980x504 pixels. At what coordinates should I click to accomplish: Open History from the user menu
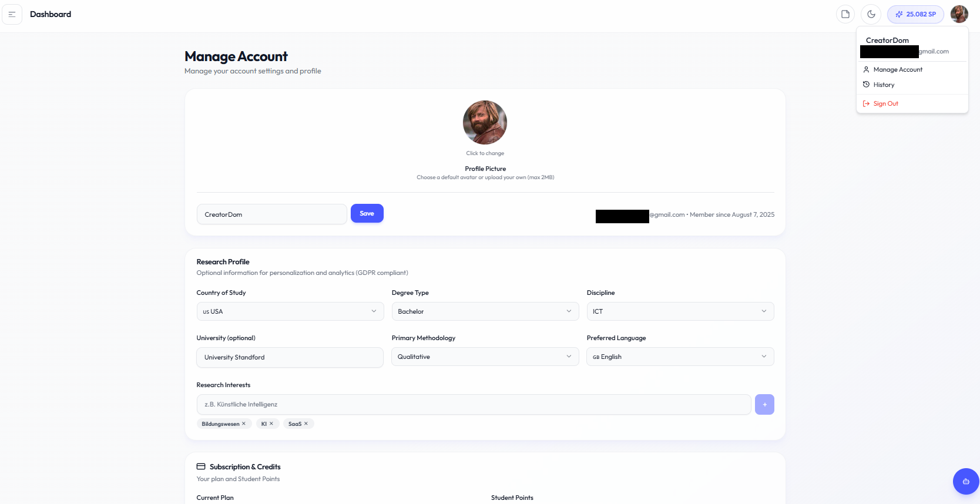(x=883, y=85)
